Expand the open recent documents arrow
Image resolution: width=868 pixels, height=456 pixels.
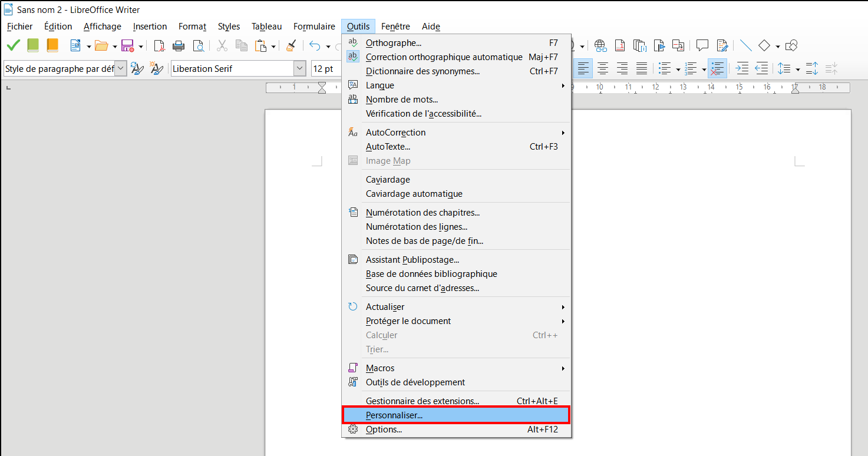coord(114,46)
